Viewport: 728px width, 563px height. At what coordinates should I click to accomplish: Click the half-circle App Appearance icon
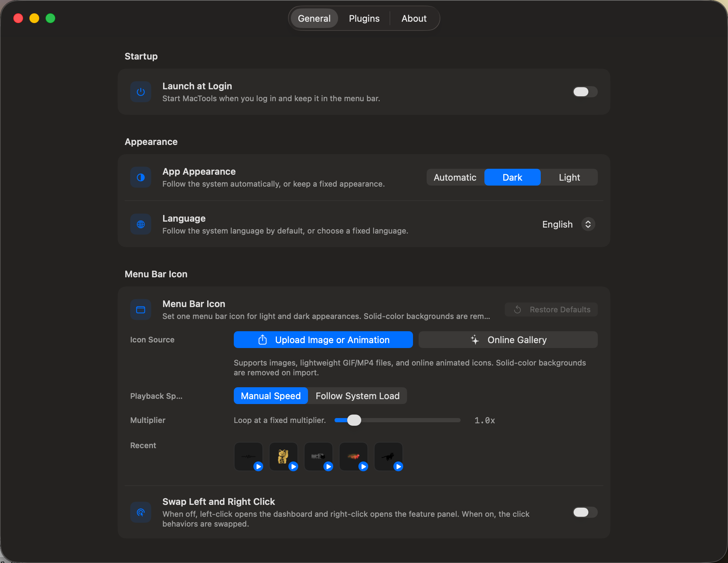(141, 177)
